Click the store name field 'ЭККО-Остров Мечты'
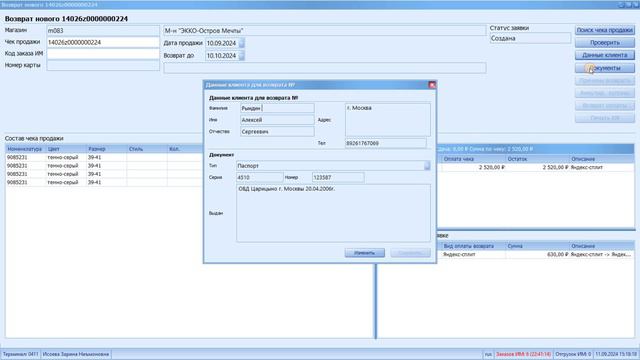Image resolution: width=640 pixels, height=360 pixels. (324, 31)
